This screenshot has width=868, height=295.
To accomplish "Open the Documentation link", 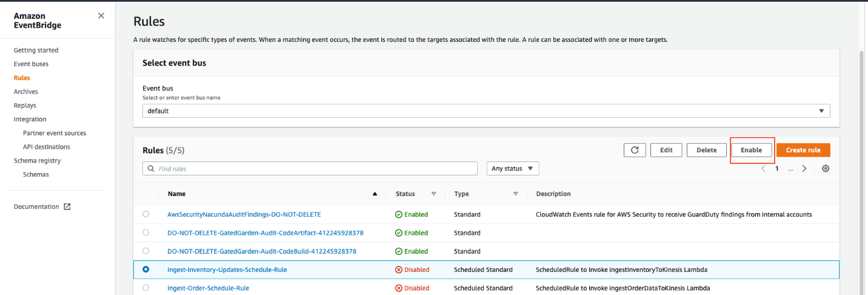I will tap(36, 206).
